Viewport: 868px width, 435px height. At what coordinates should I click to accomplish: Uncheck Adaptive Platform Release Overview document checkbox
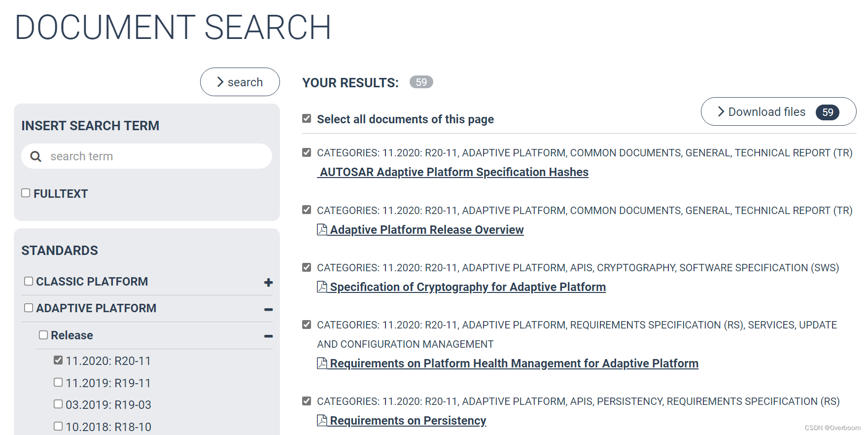point(307,210)
